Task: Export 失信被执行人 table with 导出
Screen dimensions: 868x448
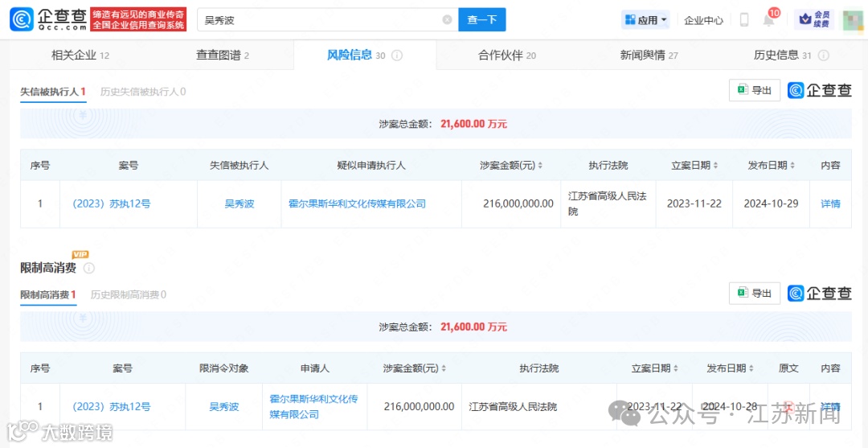Action: tap(755, 90)
